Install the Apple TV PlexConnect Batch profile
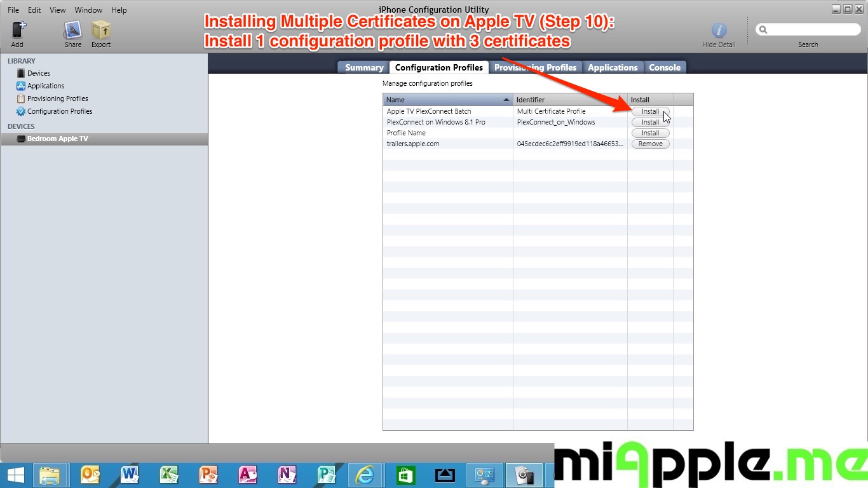This screenshot has width=868, height=488. click(650, 111)
